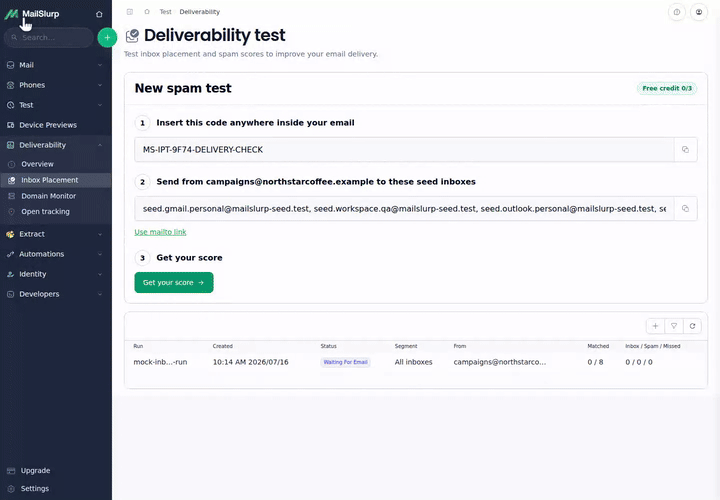
Task: Refresh the runs table
Action: (692, 326)
